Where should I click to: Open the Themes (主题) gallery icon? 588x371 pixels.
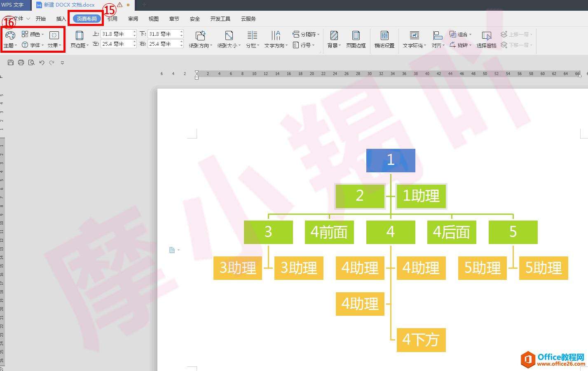[x=10, y=35]
